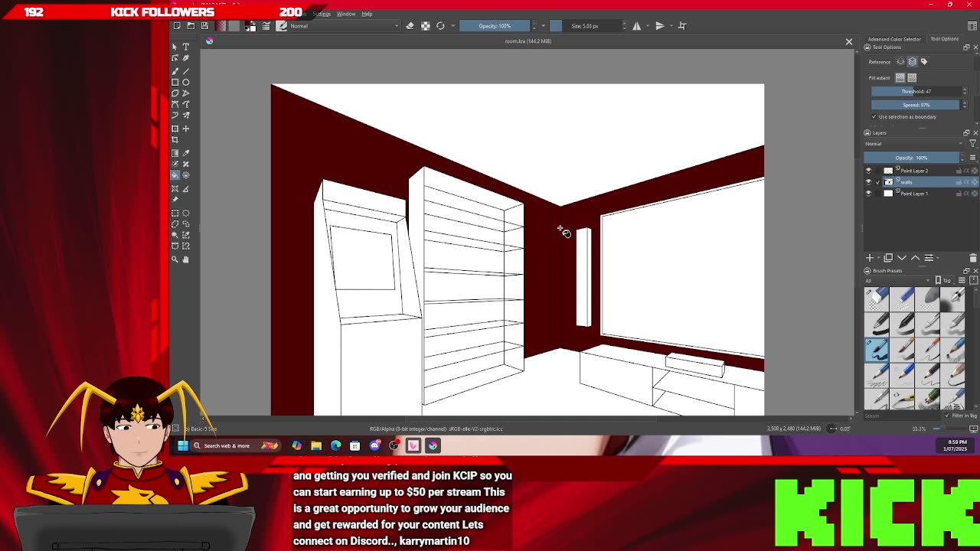The image size is (980, 551).
Task: Select the Crop tool
Action: (x=175, y=140)
